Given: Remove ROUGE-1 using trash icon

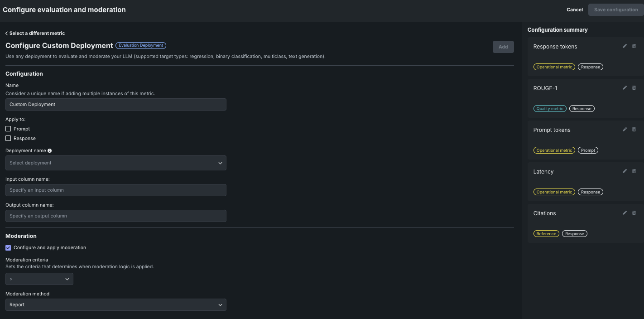Looking at the screenshot, I should [634, 88].
